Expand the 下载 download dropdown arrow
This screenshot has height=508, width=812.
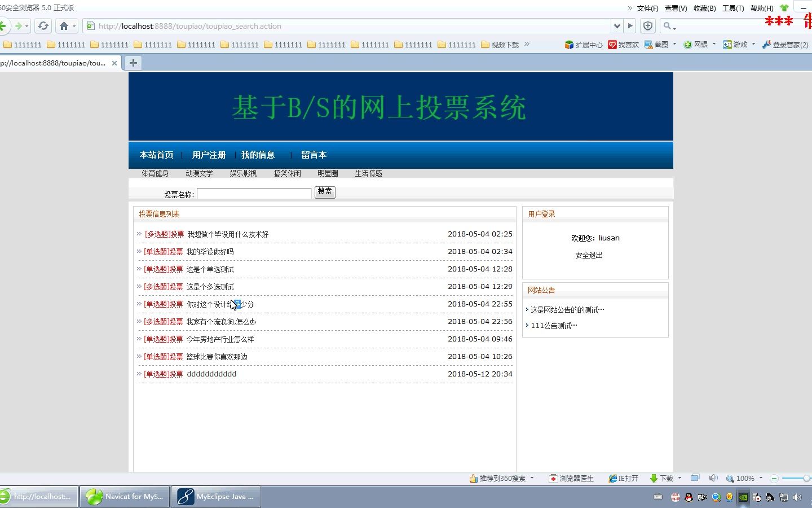(679, 478)
